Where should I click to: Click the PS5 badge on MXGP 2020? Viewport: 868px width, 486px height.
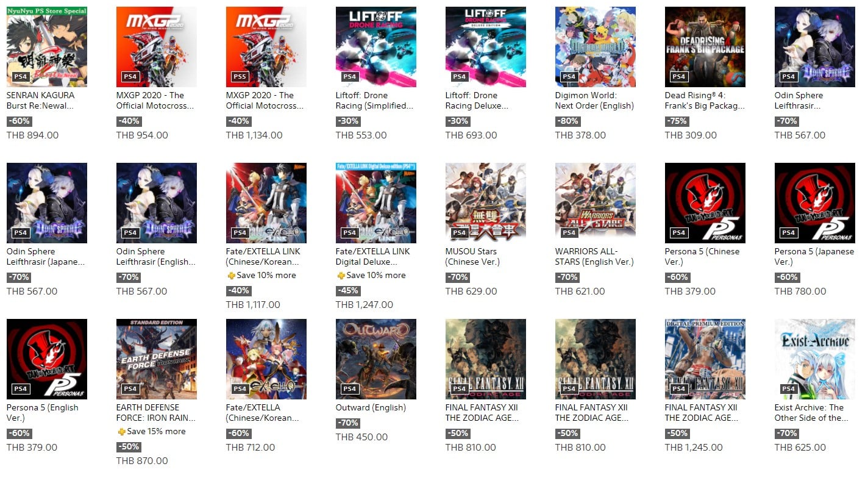click(x=240, y=77)
